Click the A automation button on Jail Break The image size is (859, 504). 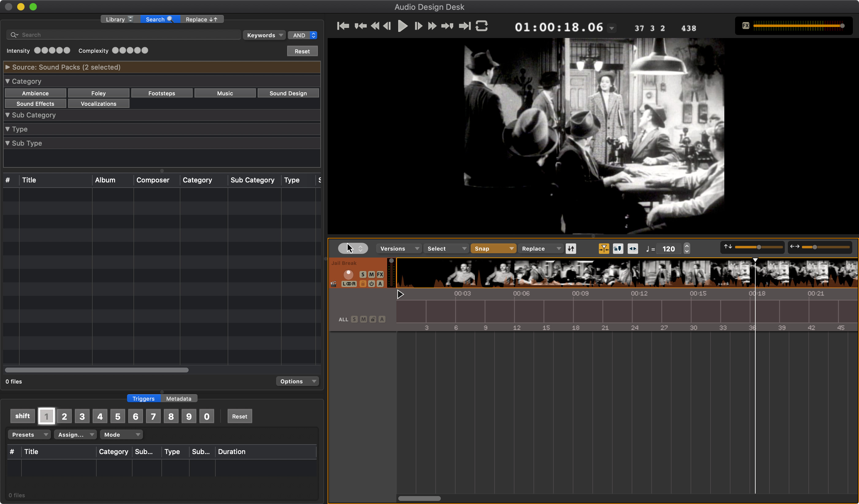click(380, 284)
